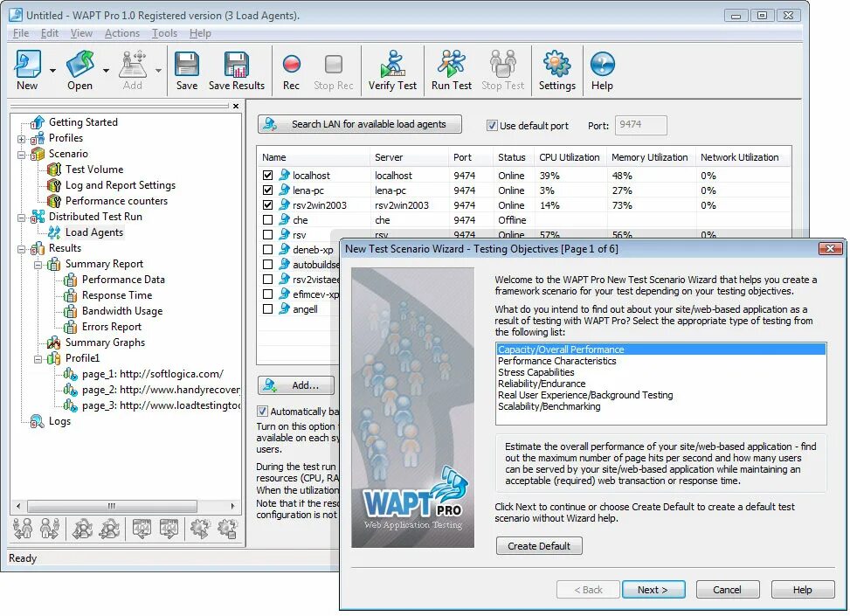Click the Open toolbar icon
The width and height of the screenshot is (850, 616).
(x=79, y=71)
